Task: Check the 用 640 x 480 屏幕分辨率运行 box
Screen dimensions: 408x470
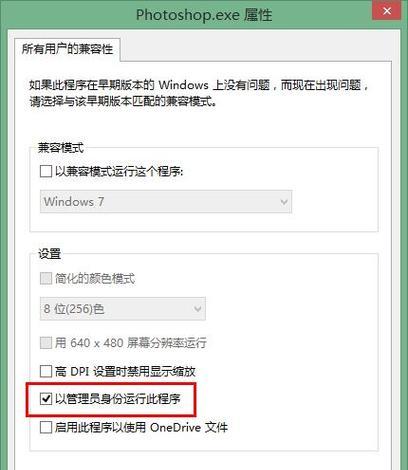Action: [46, 342]
